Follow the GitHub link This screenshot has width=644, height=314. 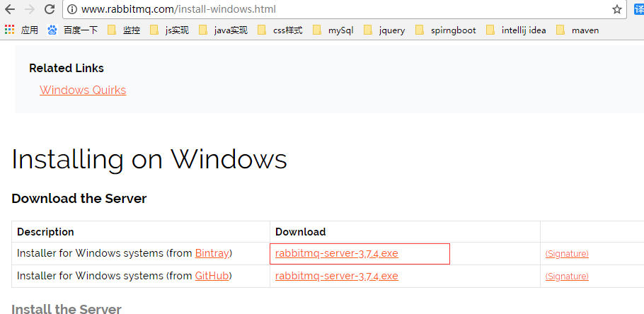point(212,275)
